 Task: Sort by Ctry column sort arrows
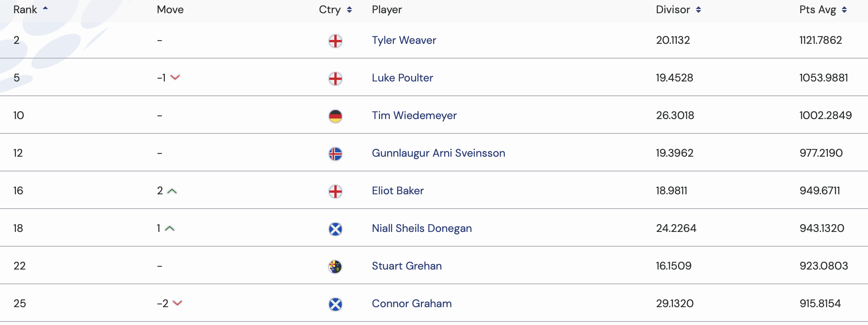tap(349, 10)
